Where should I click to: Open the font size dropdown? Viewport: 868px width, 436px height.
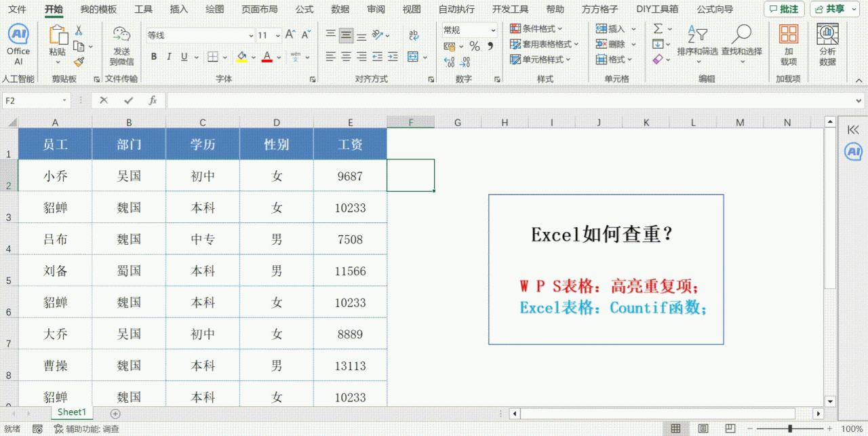[278, 35]
